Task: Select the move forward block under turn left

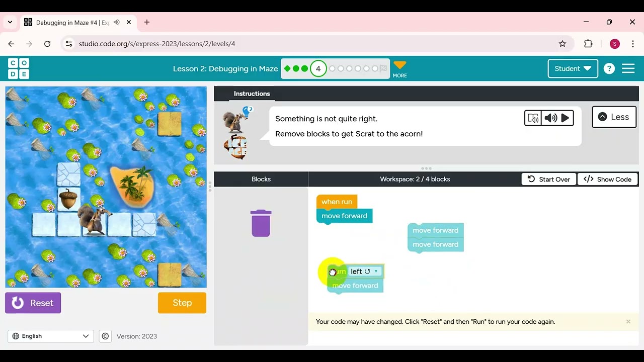Action: point(355,286)
